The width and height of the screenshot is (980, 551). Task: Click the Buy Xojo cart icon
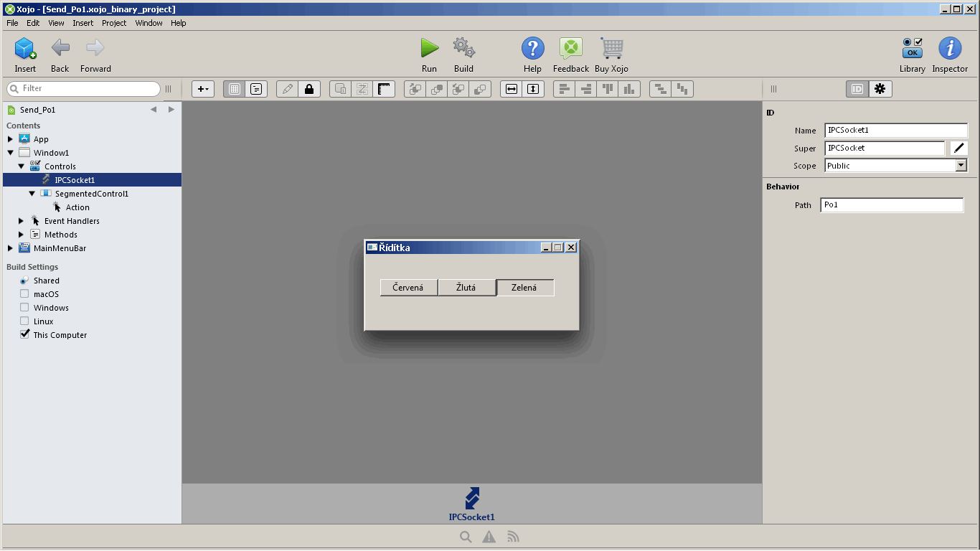pyautogui.click(x=611, y=49)
